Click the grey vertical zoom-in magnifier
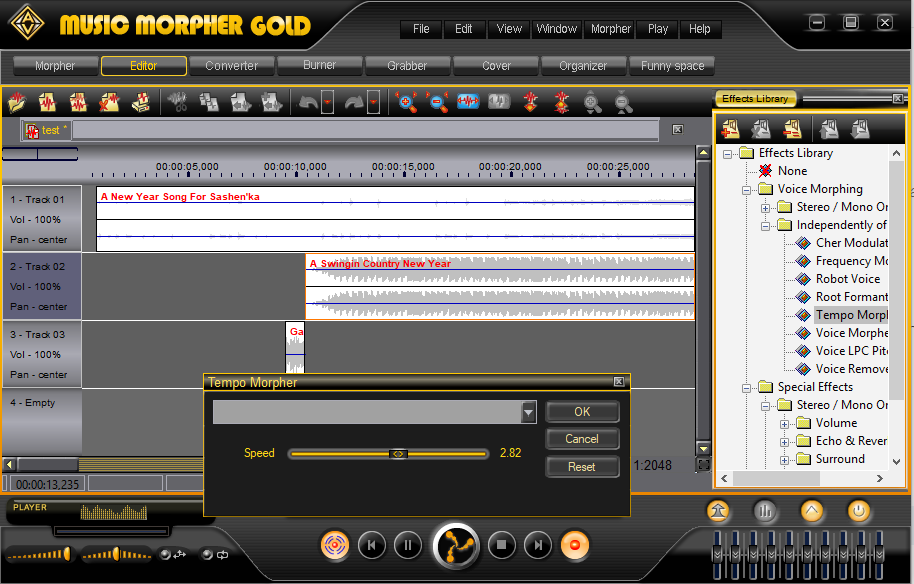The width and height of the screenshot is (914, 584). (x=592, y=103)
